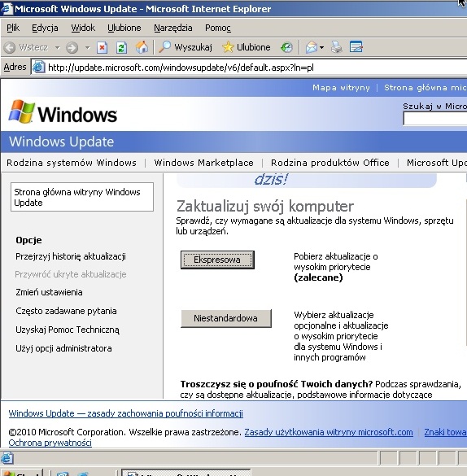Click the Back (Wstecz) arrow icon

(10, 48)
